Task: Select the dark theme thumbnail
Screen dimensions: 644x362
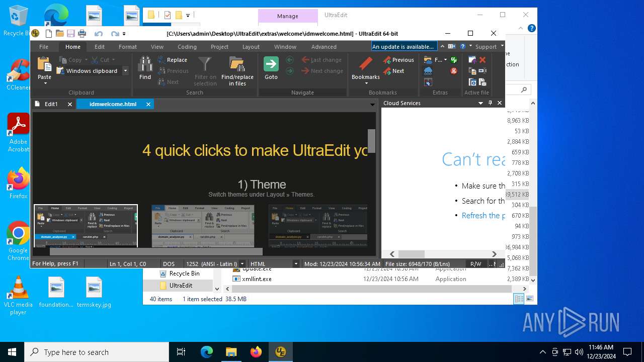Action: click(x=86, y=226)
